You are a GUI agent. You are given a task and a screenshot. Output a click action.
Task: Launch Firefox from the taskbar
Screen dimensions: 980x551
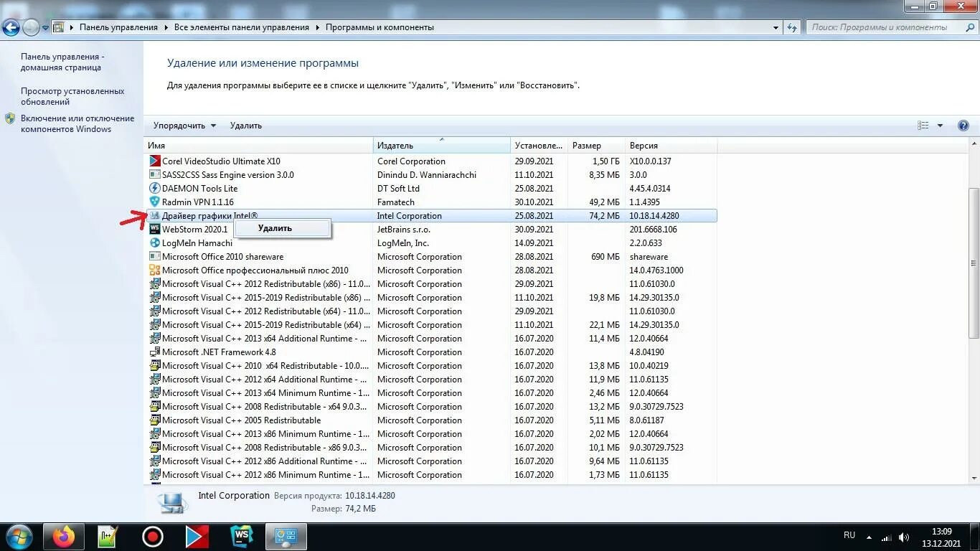tap(64, 537)
